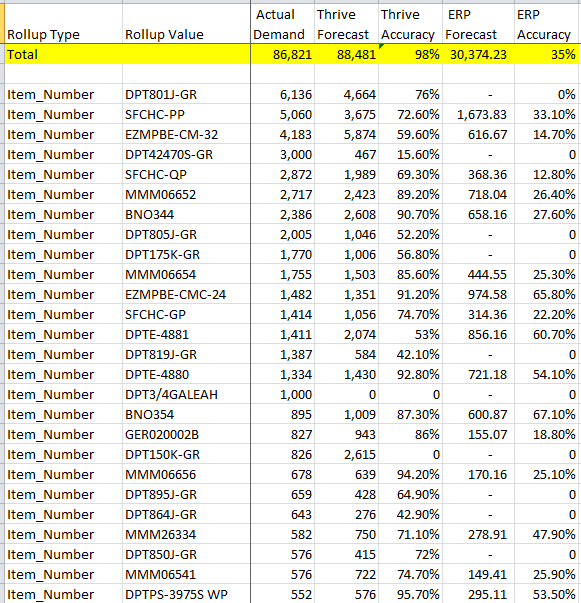
Task: Select the yellow Total row label
Action: [x=63, y=54]
